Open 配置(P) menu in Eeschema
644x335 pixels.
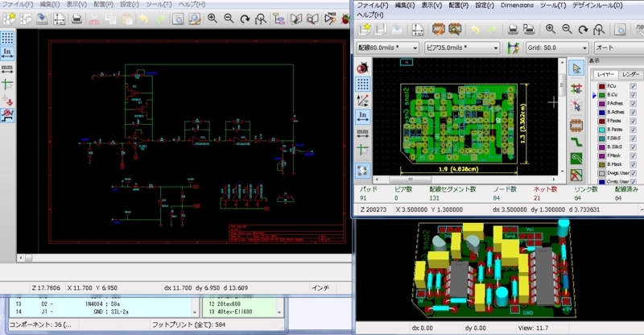[x=104, y=5]
